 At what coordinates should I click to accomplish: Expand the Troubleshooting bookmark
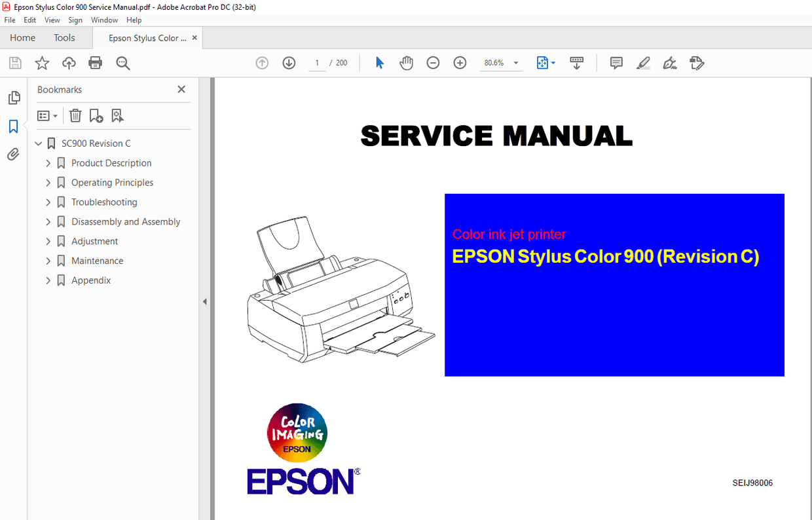(48, 202)
